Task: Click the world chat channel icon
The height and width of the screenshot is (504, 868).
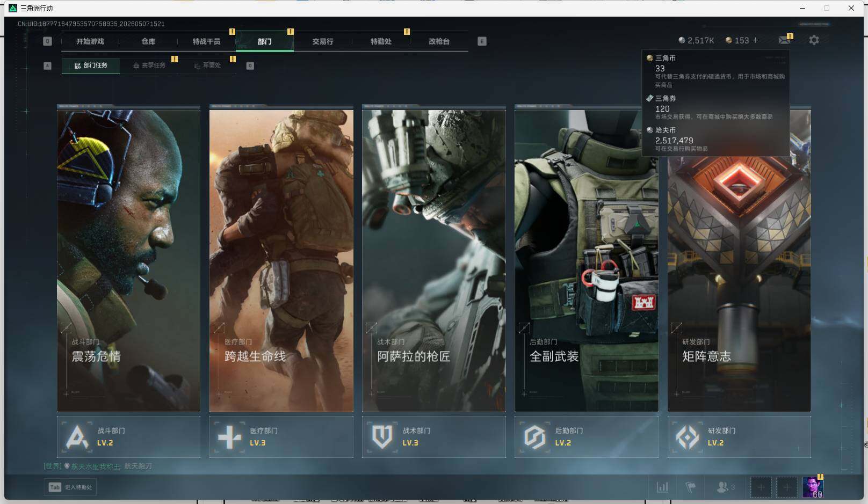Action: 67,466
